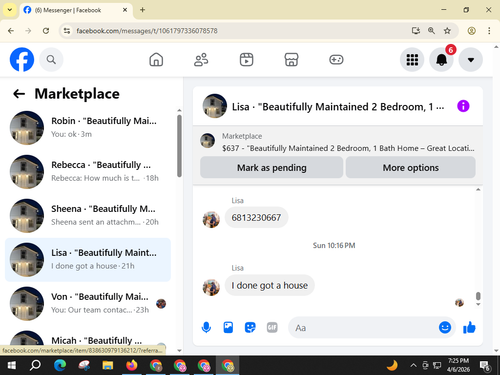Screen dimensions: 500x375
Task: Open the tab search dropdown chevron
Action: pos(10,10)
